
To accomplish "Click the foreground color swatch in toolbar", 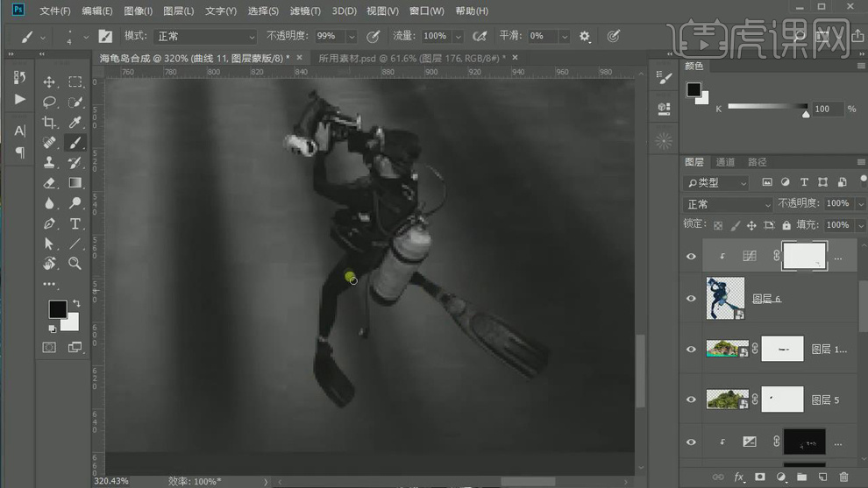I will [x=57, y=308].
